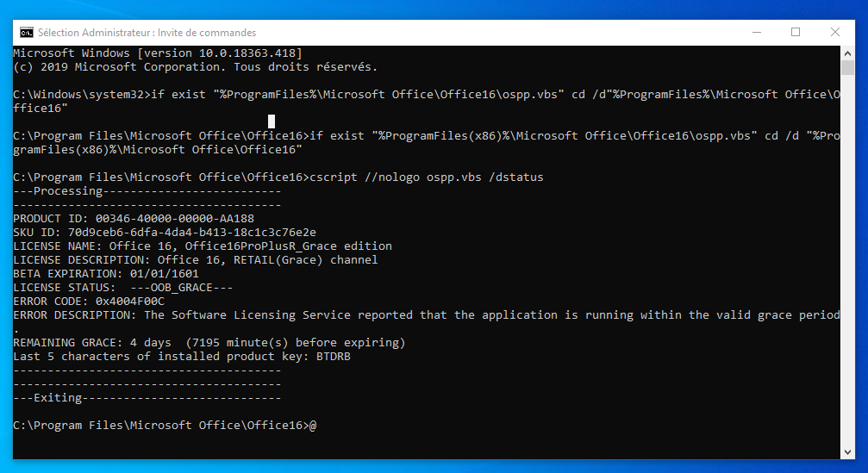Click the window title 'Sélection Administrateur : Invite de commandes'
The height and width of the screenshot is (473, 868).
147,33
